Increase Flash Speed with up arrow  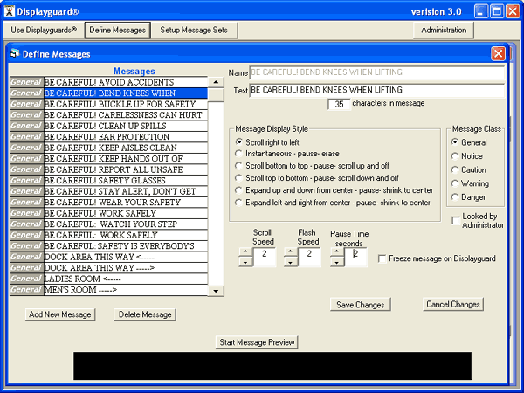[291, 252]
